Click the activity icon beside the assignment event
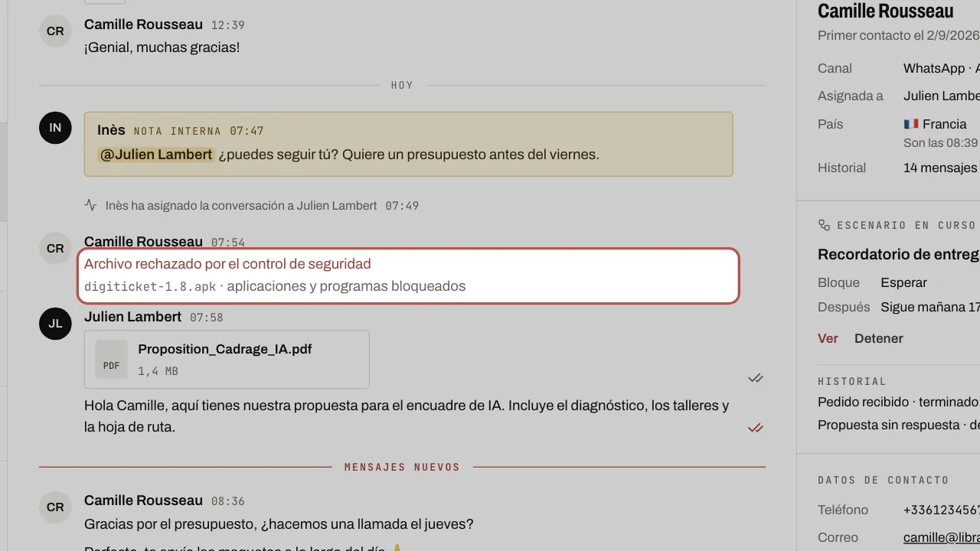The width and height of the screenshot is (980, 551). (x=91, y=205)
